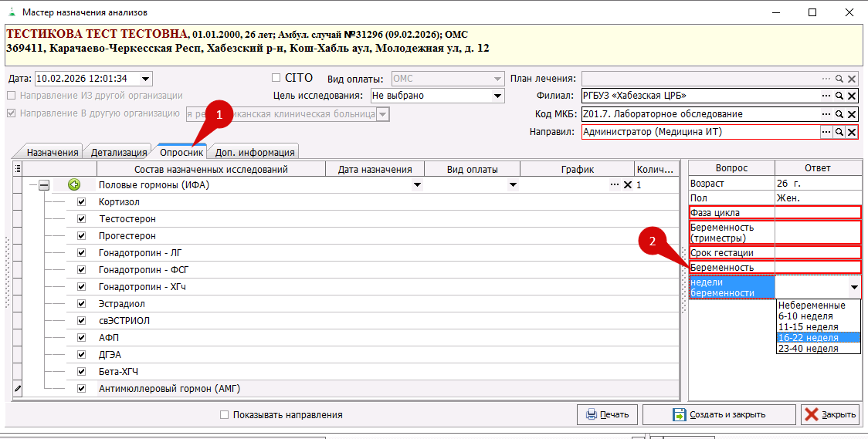Click the grid column chooser icon in header corner
Viewport: 868px width, 439px height.
click(18, 169)
